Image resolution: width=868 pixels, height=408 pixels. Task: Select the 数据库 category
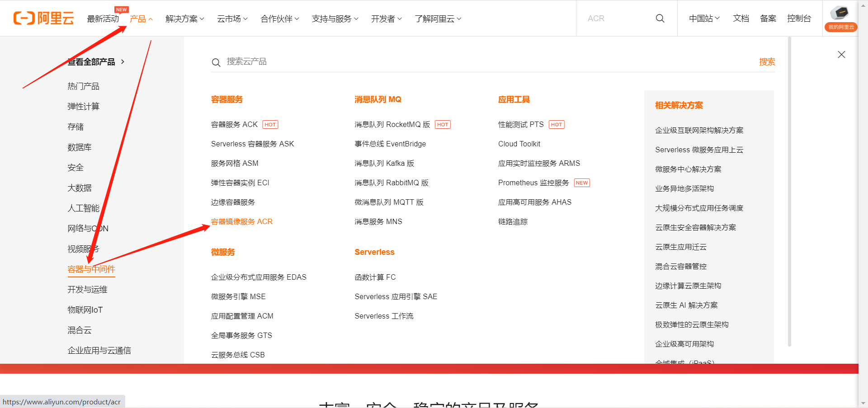pos(80,147)
